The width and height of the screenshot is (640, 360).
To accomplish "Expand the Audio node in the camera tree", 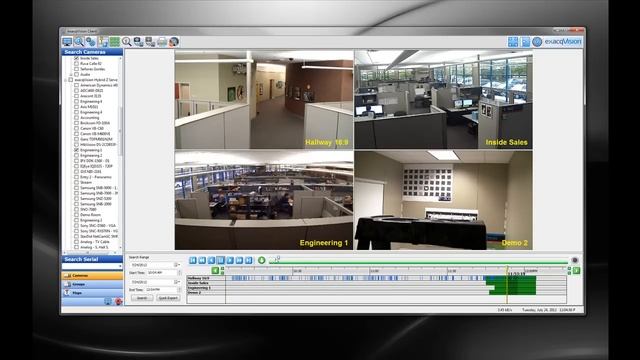I will click(71, 75).
